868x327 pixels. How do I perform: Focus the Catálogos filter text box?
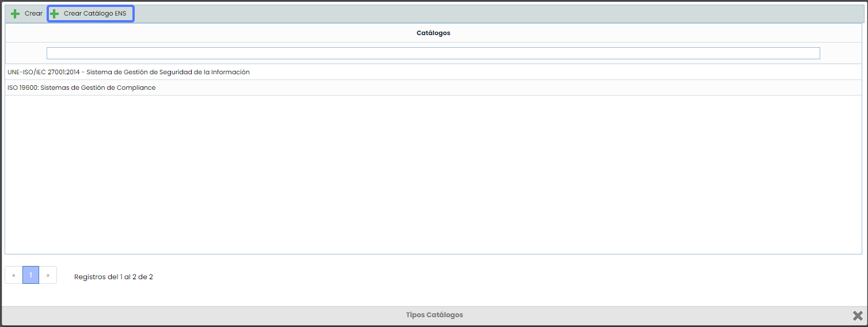point(433,54)
